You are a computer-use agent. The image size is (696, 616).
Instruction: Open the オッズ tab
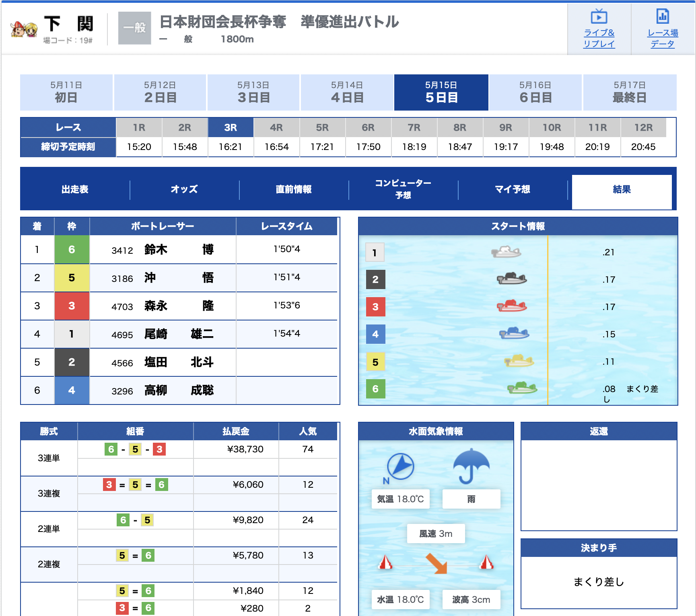coord(184,189)
